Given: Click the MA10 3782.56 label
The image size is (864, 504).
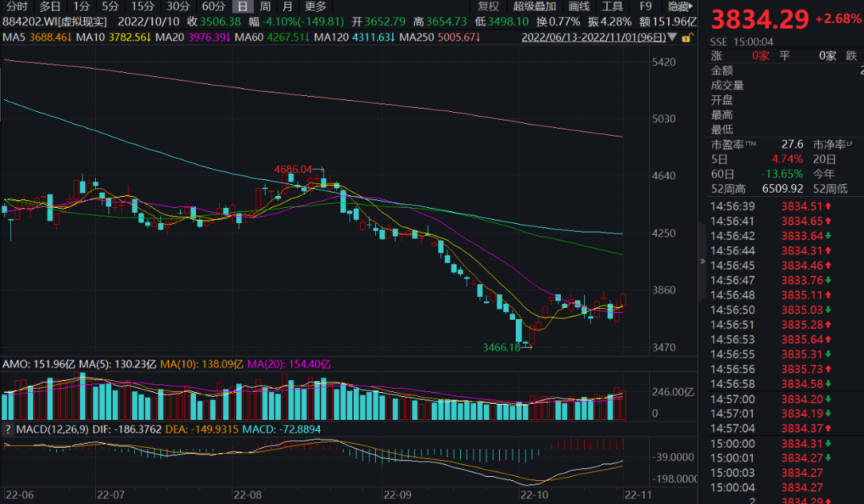Looking at the screenshot, I should tap(113, 38).
